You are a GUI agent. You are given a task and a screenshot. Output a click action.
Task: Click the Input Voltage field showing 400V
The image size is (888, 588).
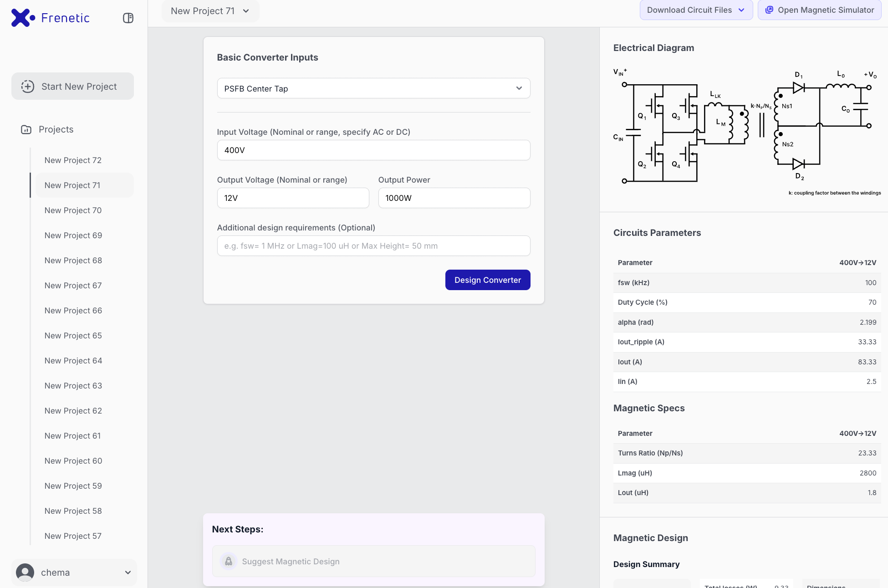(373, 150)
